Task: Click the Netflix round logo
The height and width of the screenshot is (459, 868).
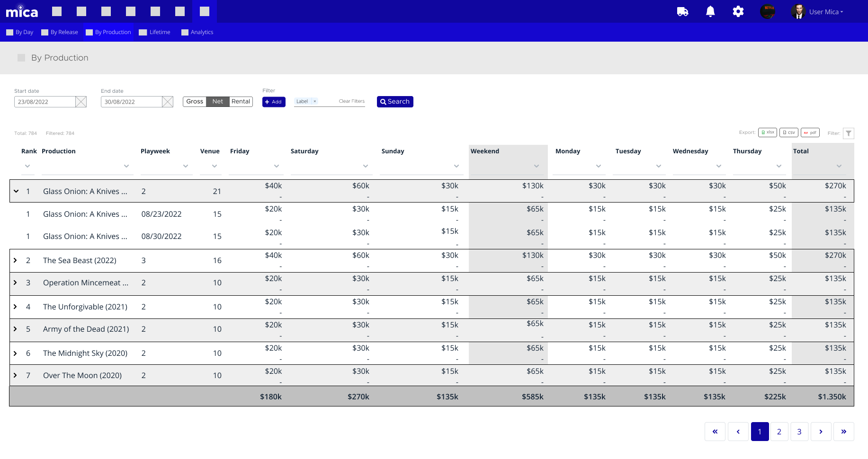Action: (x=768, y=11)
